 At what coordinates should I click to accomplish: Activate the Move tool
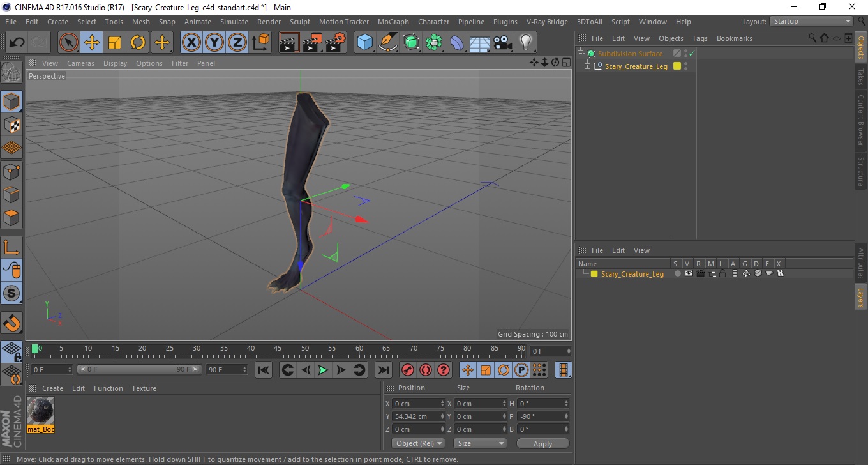click(92, 43)
